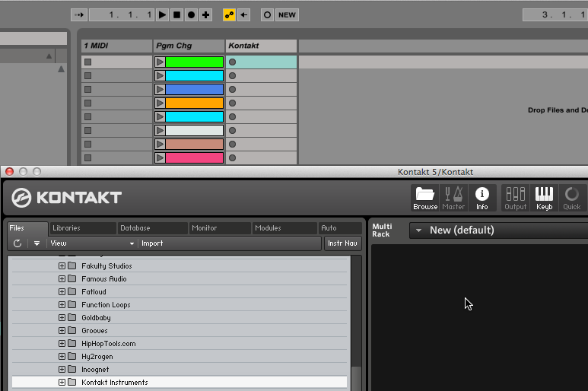Launch the orange clip in Pgm Chg
This screenshot has height=391, width=588.
(x=160, y=103)
